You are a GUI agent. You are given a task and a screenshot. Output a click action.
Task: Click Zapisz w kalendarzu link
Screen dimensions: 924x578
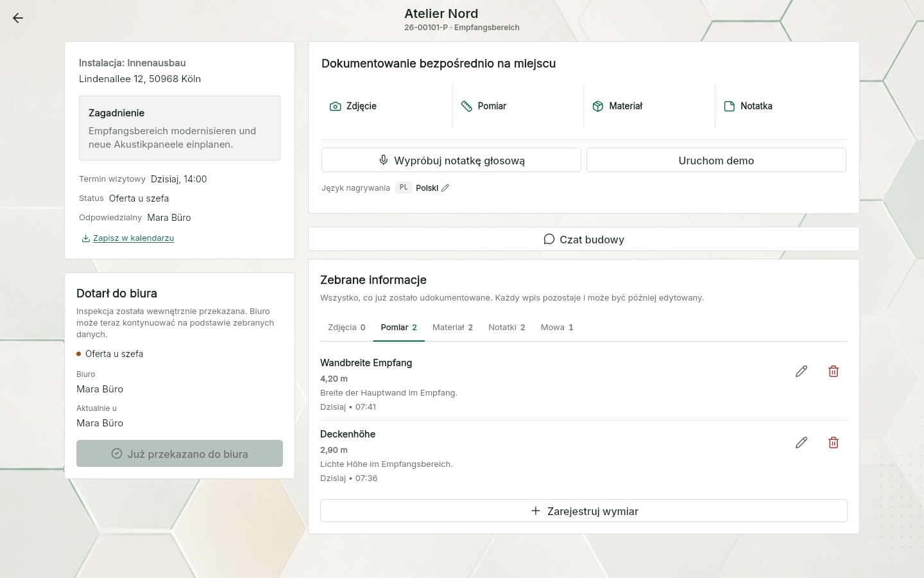tap(128, 238)
